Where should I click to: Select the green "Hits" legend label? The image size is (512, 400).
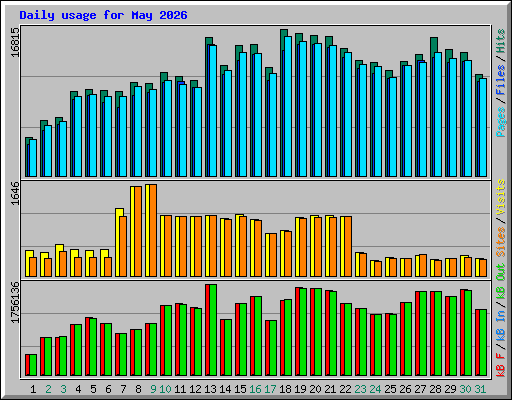click(500, 41)
